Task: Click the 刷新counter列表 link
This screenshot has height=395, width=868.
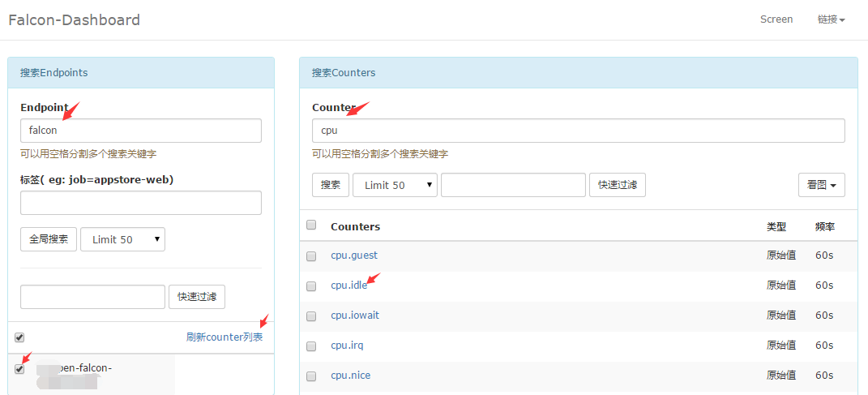Action: click(224, 337)
